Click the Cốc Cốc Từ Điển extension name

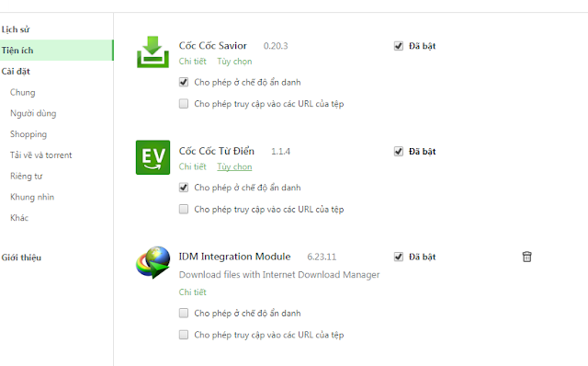point(217,151)
